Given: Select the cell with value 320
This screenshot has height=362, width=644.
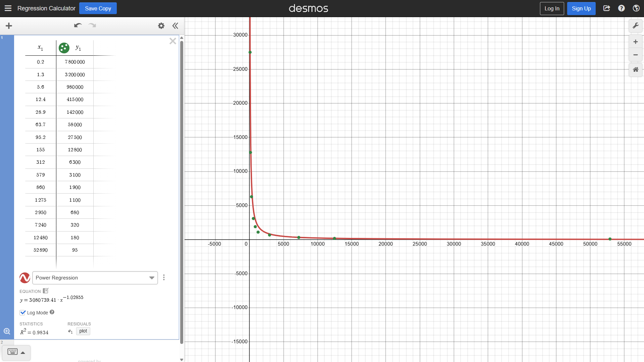Looking at the screenshot, I should [75, 225].
